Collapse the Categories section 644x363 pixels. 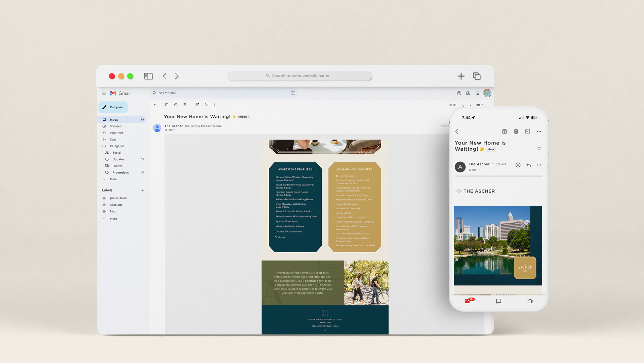pos(101,146)
